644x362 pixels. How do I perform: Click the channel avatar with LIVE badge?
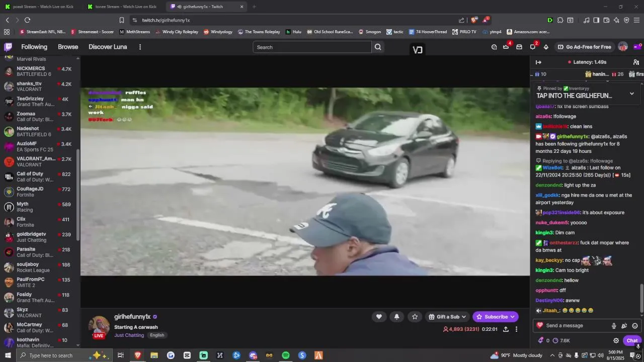pos(99,327)
